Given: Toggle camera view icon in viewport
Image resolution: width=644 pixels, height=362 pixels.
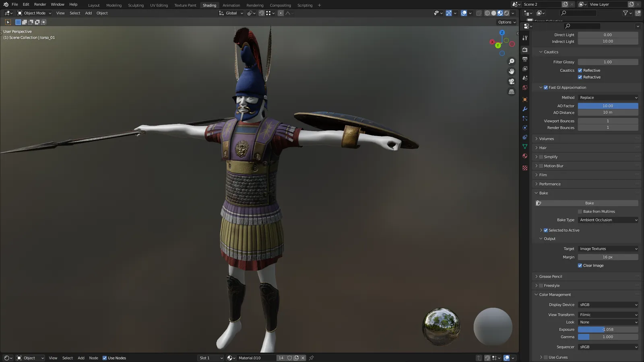Looking at the screenshot, I should click(x=512, y=81).
